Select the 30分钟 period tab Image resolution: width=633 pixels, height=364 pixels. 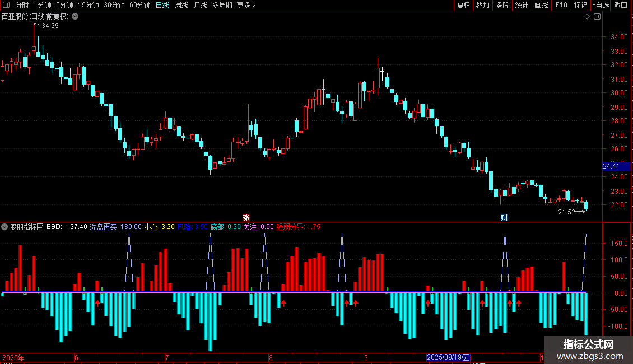[114, 5]
